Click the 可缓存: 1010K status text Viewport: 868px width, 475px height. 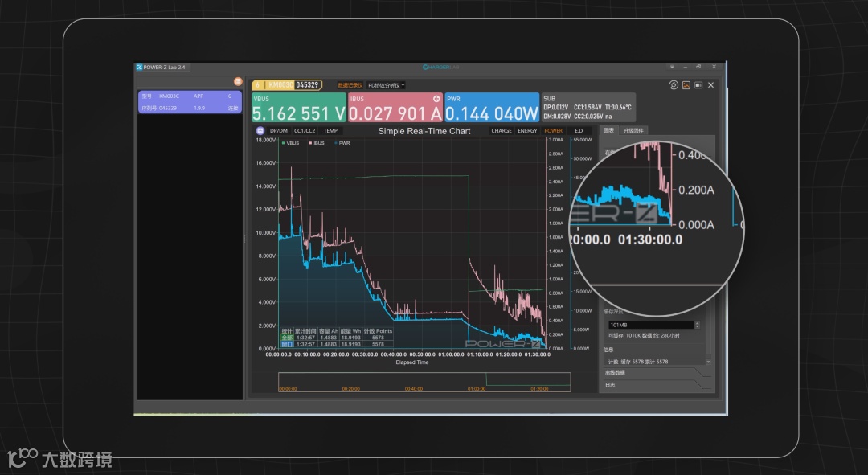click(x=643, y=335)
